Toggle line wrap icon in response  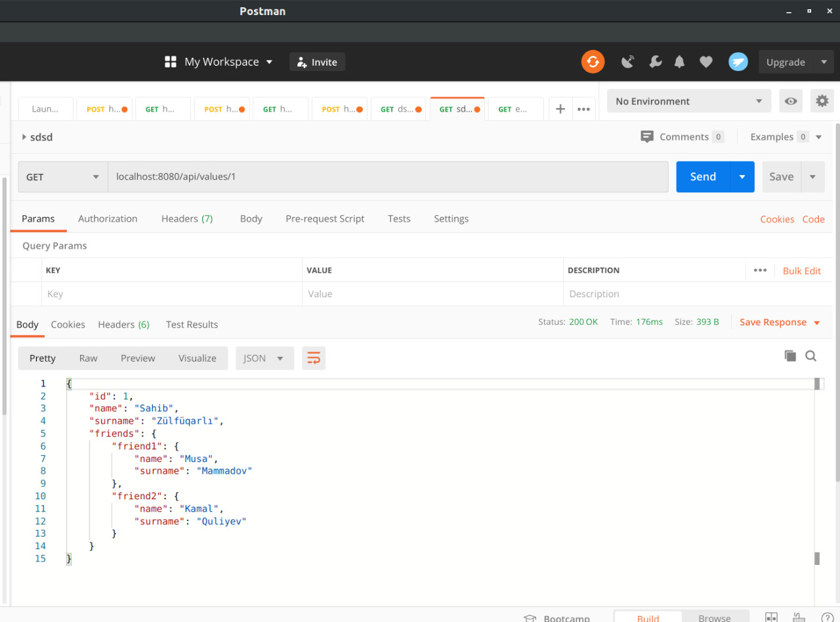tap(314, 358)
